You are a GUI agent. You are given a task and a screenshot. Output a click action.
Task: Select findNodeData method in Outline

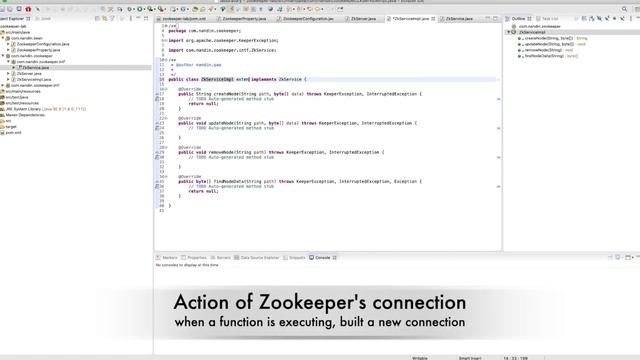tap(548, 56)
